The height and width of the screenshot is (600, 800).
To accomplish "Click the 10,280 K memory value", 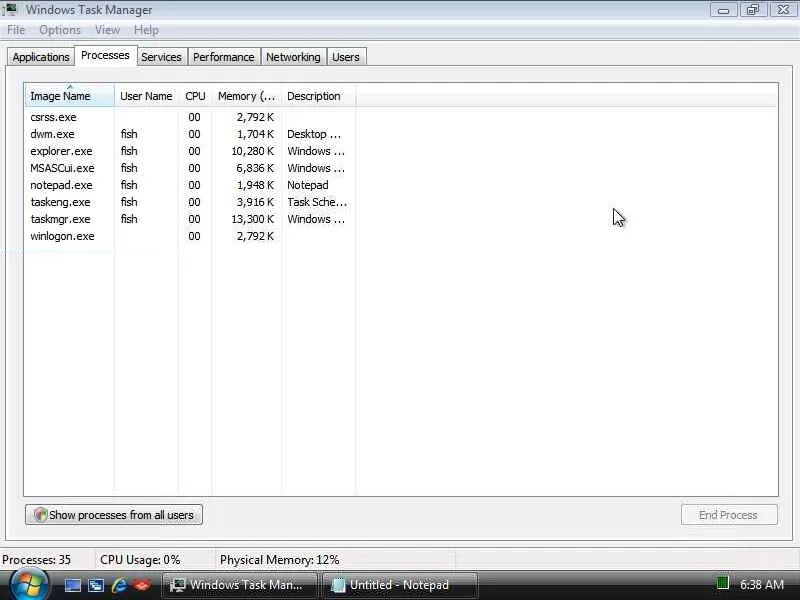I will [253, 151].
